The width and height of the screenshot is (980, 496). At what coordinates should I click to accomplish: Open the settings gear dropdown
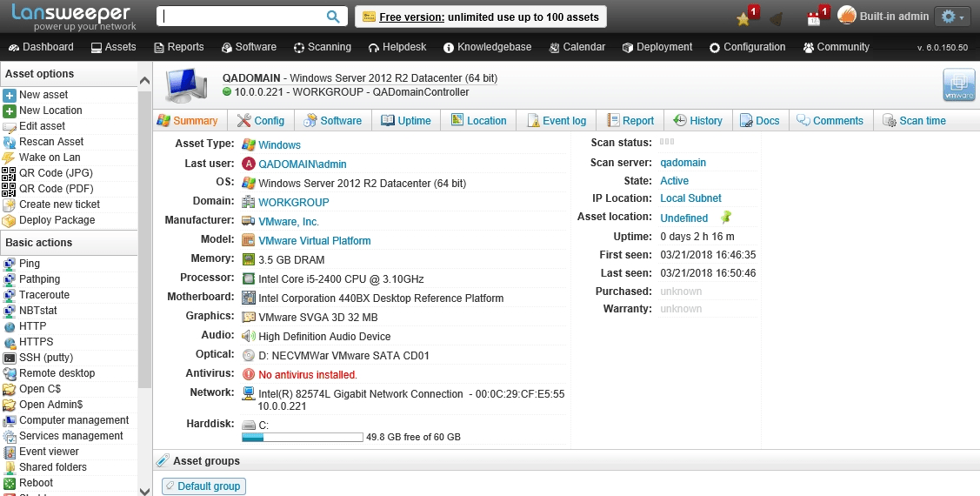tap(951, 17)
